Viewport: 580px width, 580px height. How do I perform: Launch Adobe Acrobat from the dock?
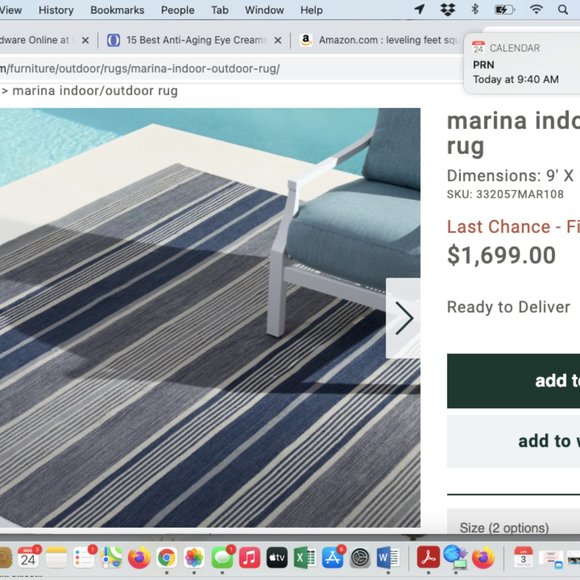click(428, 557)
